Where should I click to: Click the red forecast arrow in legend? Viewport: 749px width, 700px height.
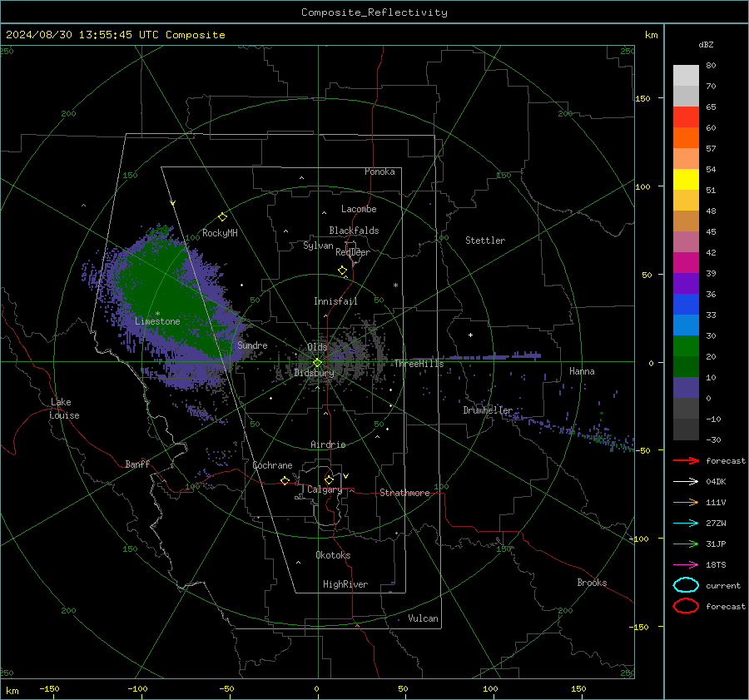click(x=686, y=460)
